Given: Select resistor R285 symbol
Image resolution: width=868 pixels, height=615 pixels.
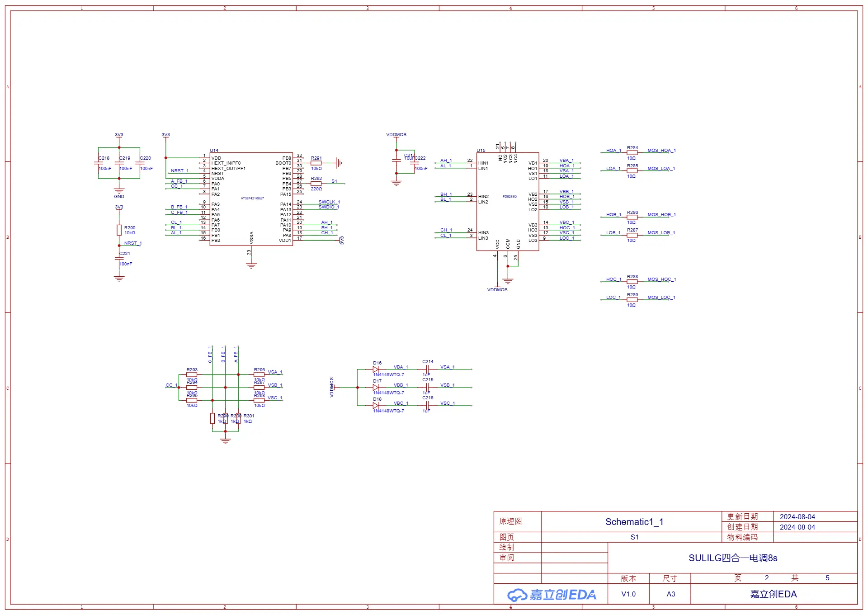Looking at the screenshot, I should coord(632,171).
